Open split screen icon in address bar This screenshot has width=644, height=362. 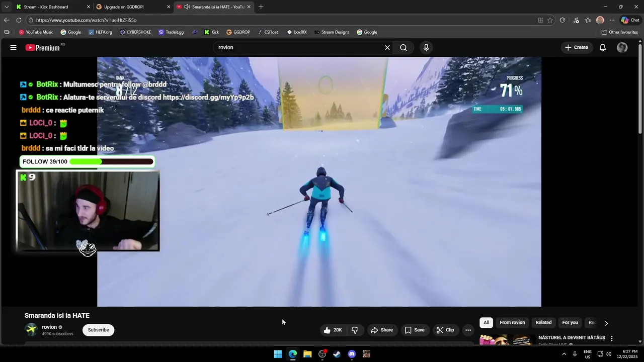click(x=540, y=20)
